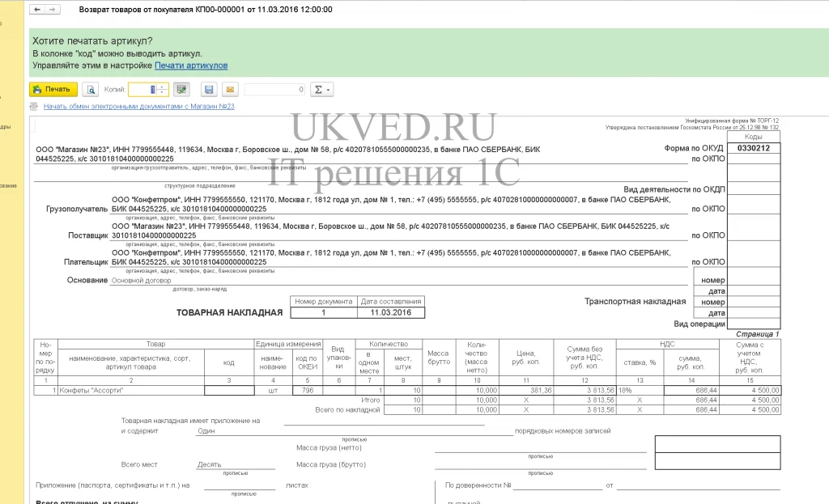This screenshot has height=504, width=829.
Task: Click the sum field showing 0
Action: click(x=275, y=89)
